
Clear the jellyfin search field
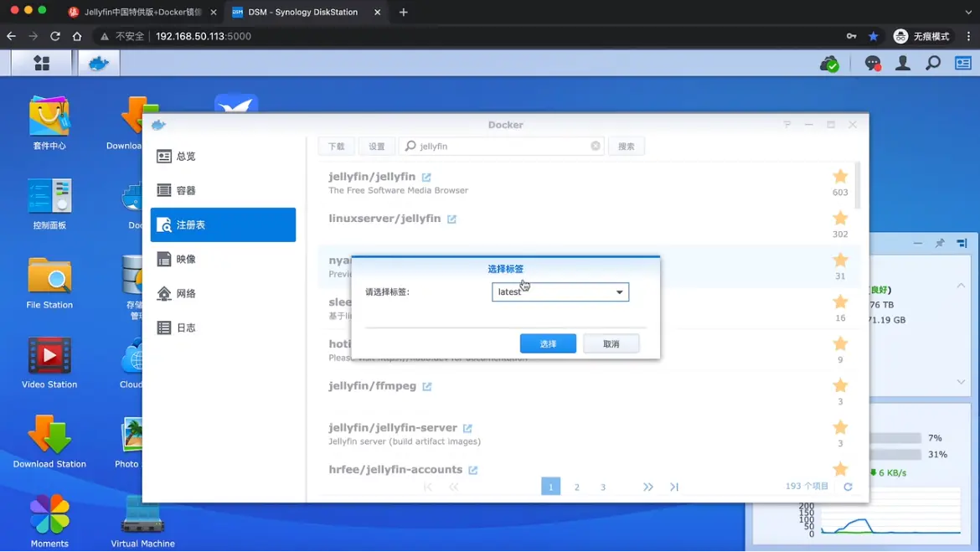click(x=596, y=146)
